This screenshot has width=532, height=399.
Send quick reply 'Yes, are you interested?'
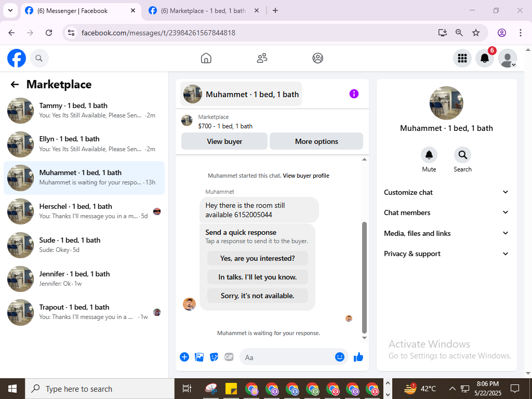[x=258, y=259]
